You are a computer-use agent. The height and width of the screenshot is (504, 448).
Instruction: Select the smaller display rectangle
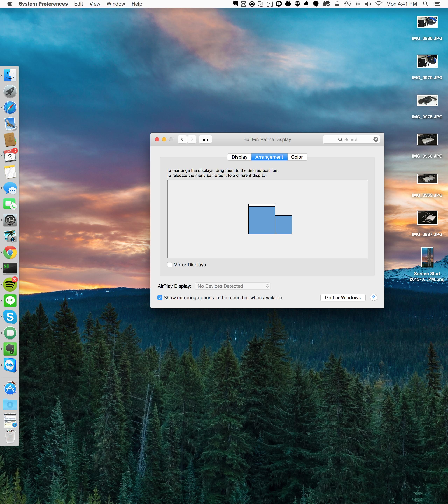coord(283,225)
